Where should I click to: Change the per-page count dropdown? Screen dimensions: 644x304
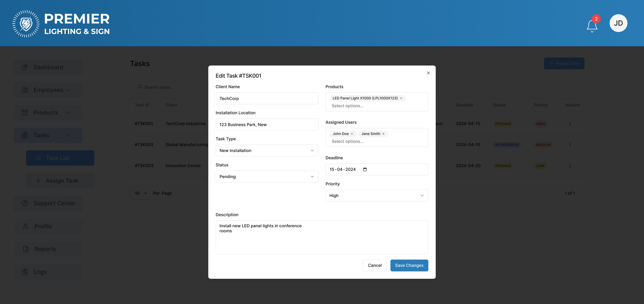pos(140,193)
